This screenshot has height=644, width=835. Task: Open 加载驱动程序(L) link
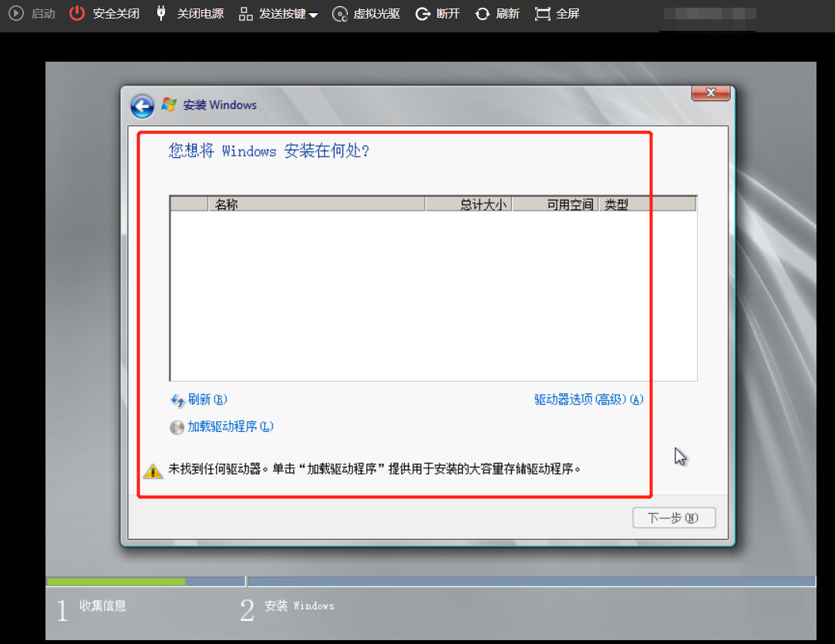(x=230, y=427)
